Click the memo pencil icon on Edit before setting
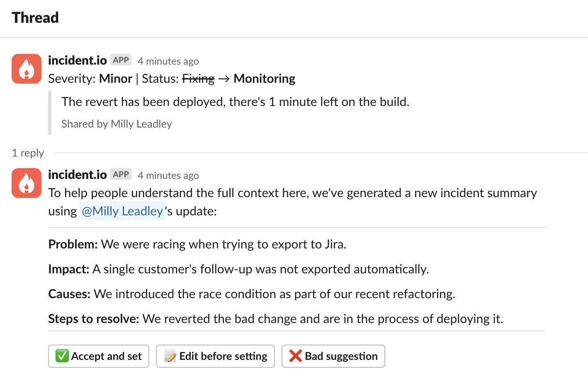 pos(170,356)
